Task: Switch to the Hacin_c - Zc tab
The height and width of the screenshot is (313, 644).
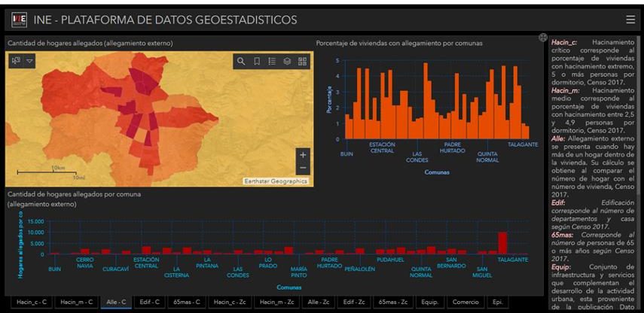Action: click(x=230, y=302)
